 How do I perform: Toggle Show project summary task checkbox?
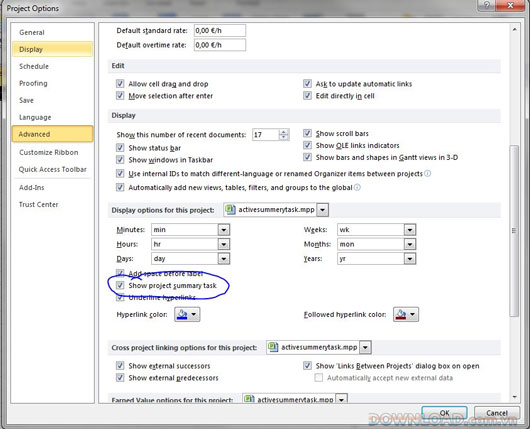tap(120, 285)
